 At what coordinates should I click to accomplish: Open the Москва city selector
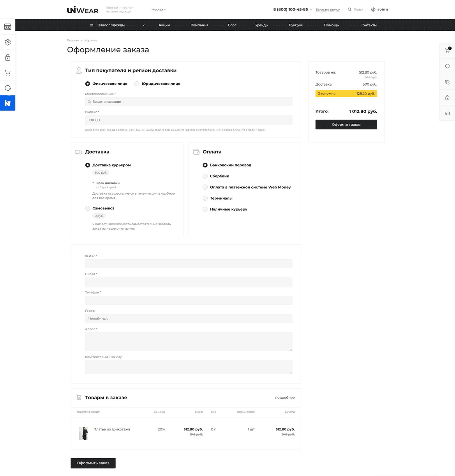click(159, 9)
